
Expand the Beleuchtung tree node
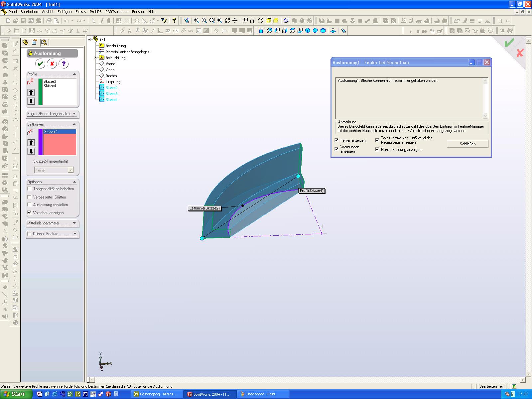pos(96,58)
